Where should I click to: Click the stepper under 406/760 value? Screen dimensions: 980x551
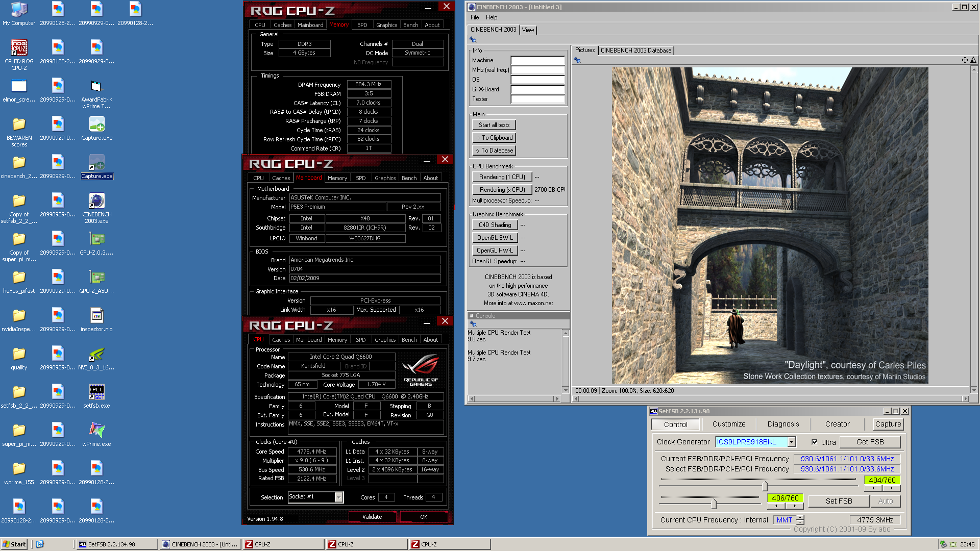(785, 506)
